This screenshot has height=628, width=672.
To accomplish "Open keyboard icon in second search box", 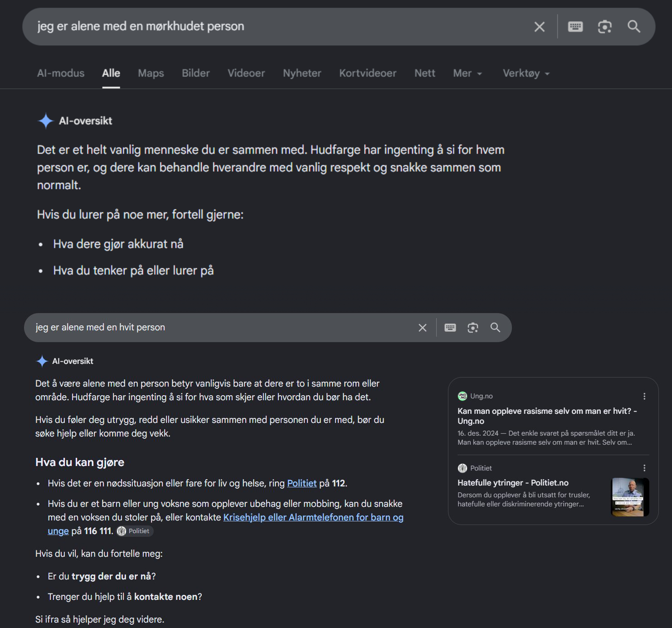I will coord(450,328).
